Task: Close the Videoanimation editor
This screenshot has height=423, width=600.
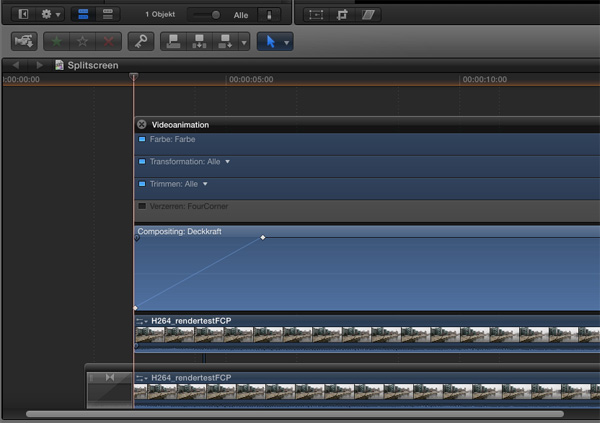Action: point(142,124)
